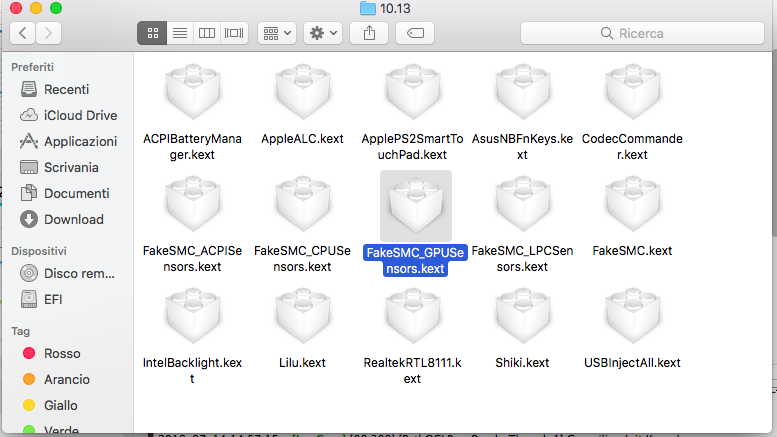Select the Lilu.kext icon
777x437 pixels.
pos(303,316)
